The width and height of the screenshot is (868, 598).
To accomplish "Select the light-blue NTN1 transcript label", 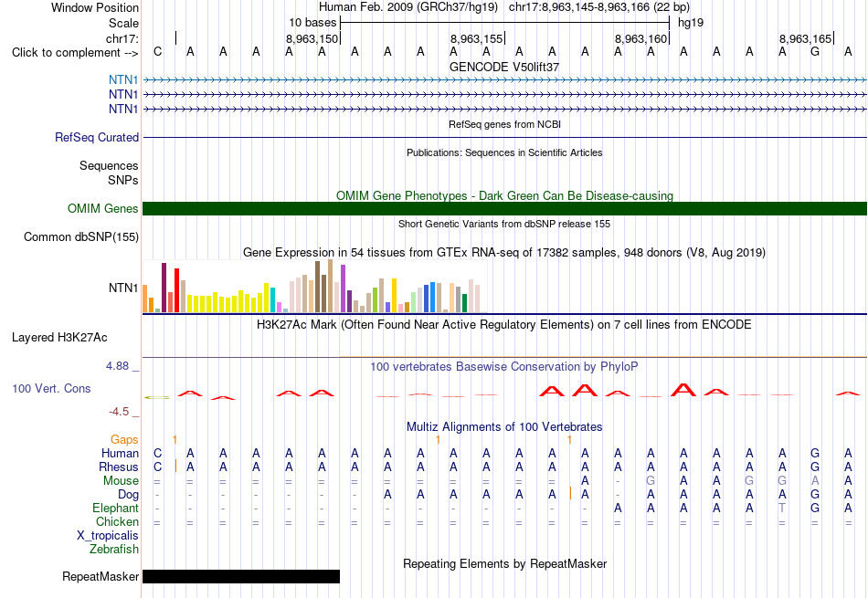I will 123,79.
